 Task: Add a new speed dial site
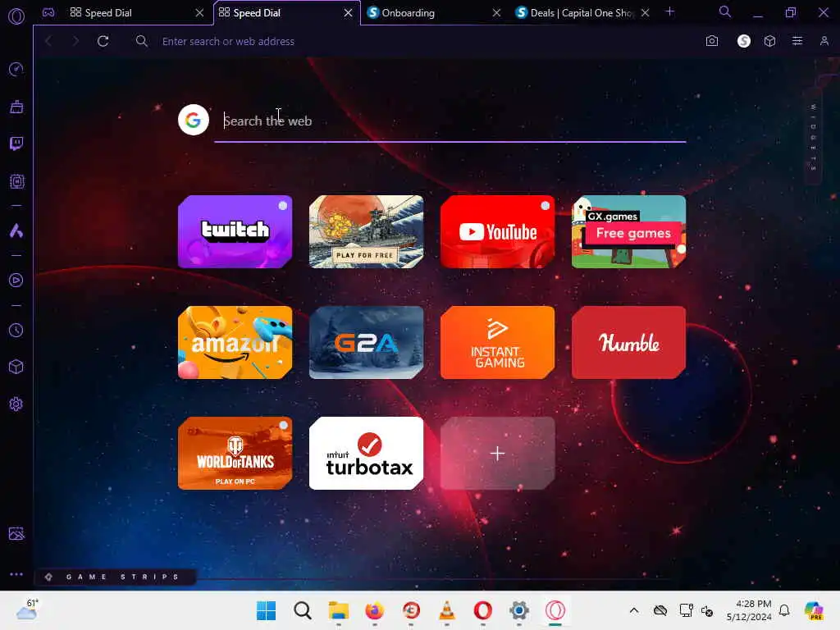point(498,453)
